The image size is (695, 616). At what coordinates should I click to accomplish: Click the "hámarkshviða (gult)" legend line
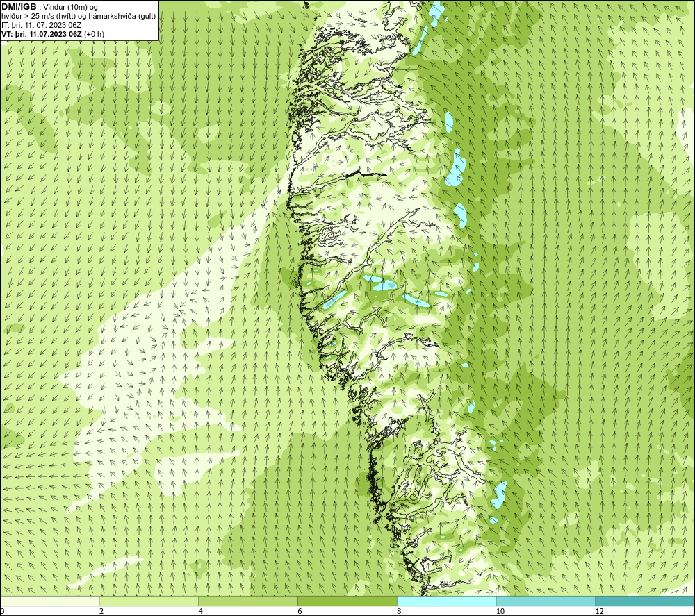coord(79,17)
